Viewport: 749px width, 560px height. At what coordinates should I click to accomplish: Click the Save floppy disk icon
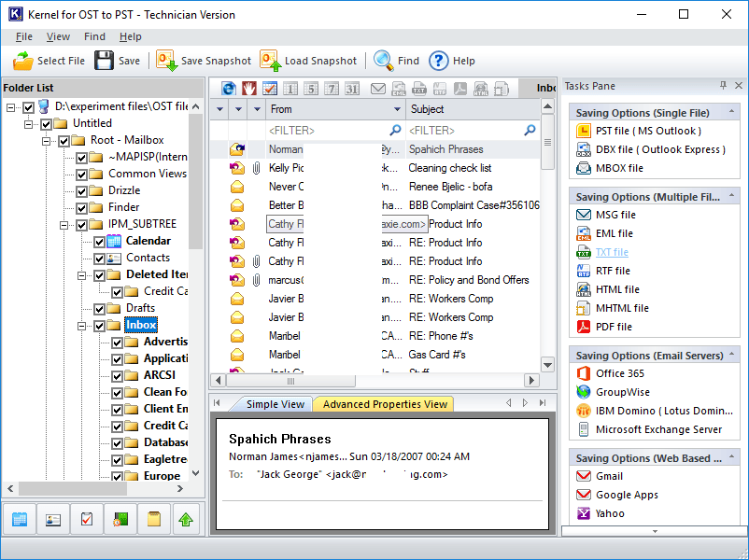click(x=104, y=61)
